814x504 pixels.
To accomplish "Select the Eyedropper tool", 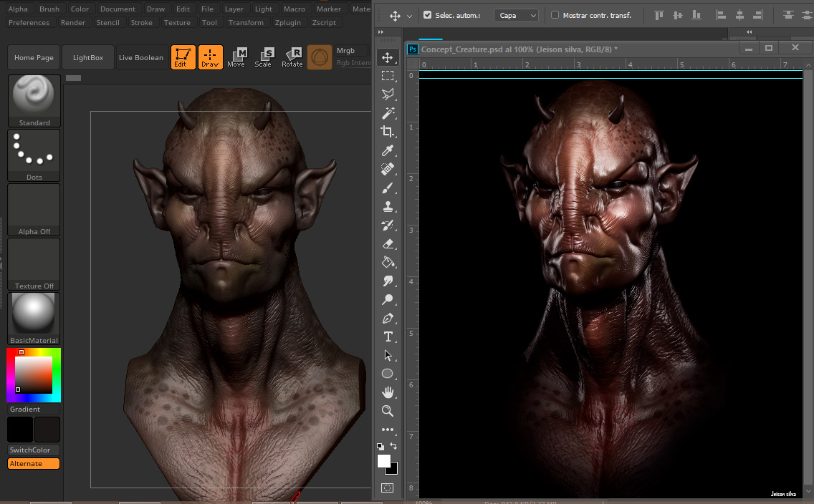I will point(387,150).
